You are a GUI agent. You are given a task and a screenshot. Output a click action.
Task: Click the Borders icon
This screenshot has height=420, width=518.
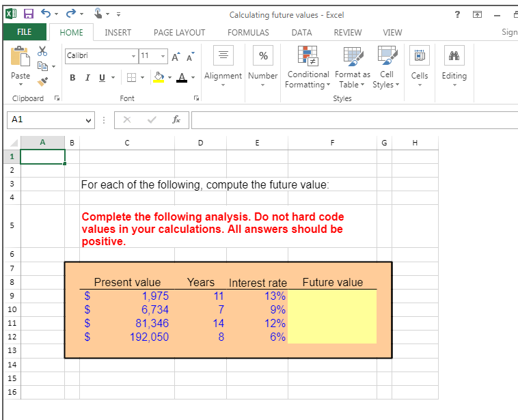[x=131, y=78]
